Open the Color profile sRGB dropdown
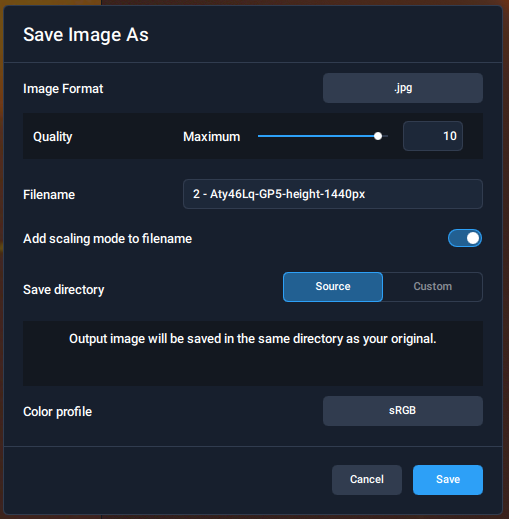 point(403,411)
